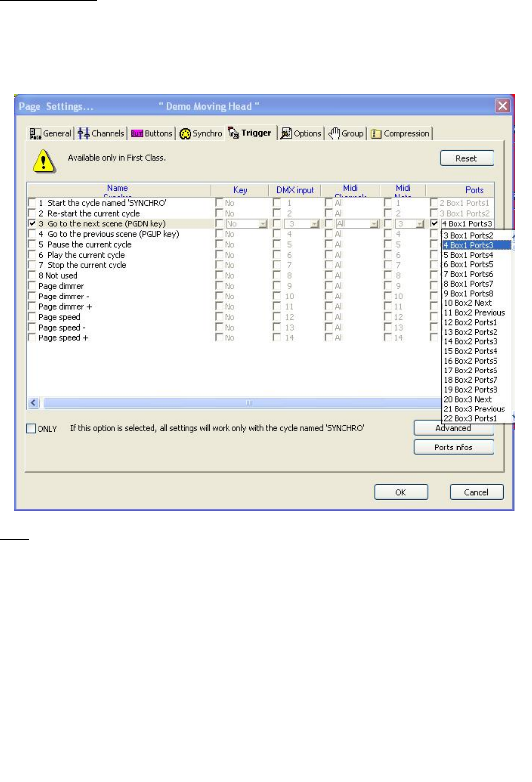The image size is (532, 782).
Task: Select '12 Box2 Ports1' in ports list
Action: pos(477,322)
